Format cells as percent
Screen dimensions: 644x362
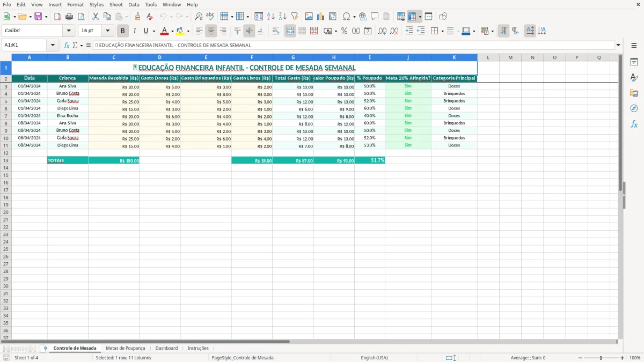tap(344, 31)
